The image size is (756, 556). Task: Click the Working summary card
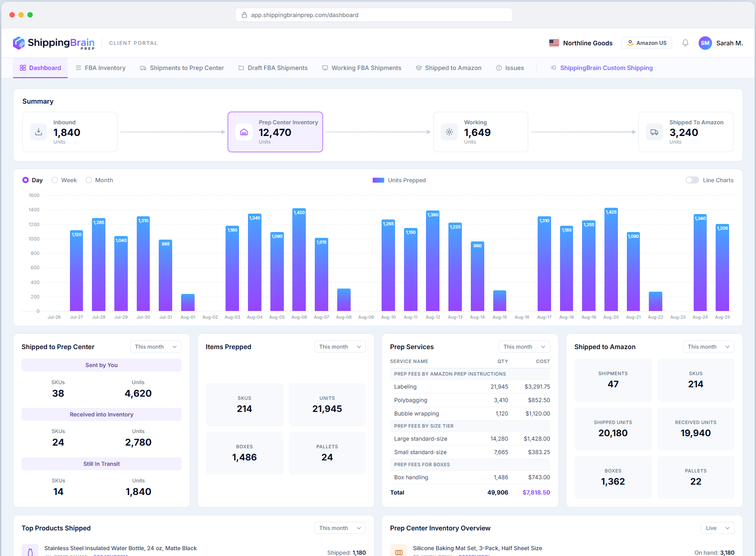coord(481,132)
